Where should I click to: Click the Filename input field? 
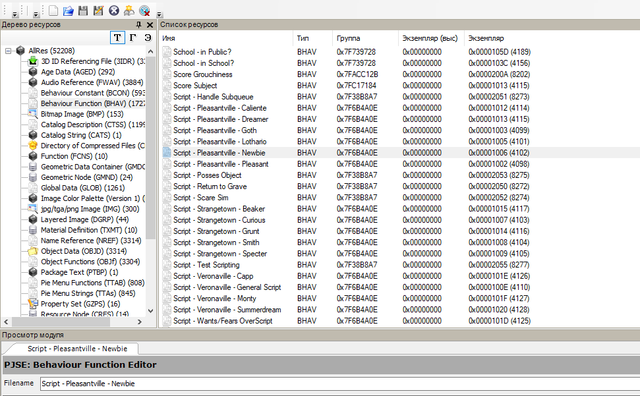(x=340, y=384)
